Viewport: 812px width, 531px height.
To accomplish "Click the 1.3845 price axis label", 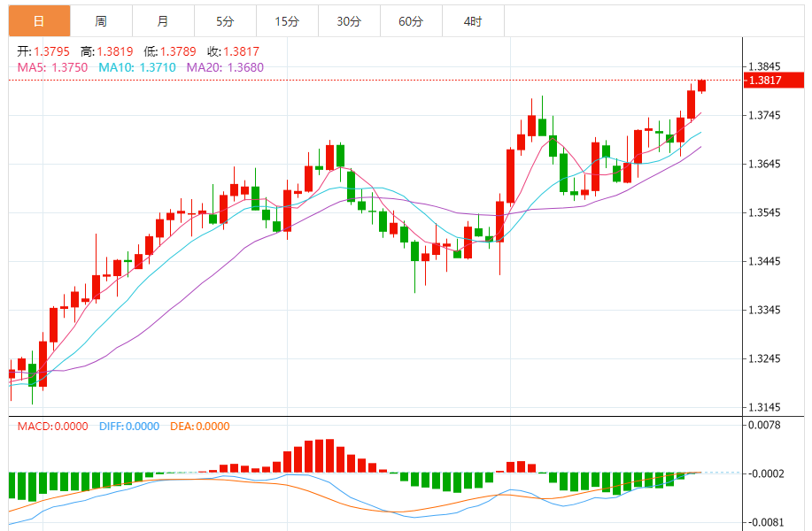I will [x=764, y=66].
